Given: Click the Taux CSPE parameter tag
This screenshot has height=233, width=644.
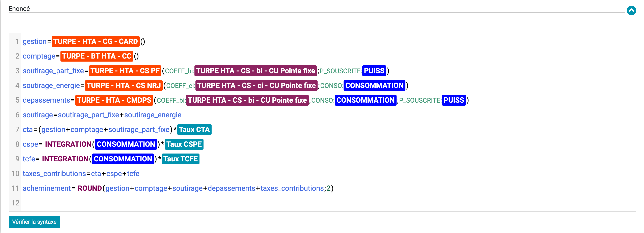Looking at the screenshot, I should coord(184,144).
